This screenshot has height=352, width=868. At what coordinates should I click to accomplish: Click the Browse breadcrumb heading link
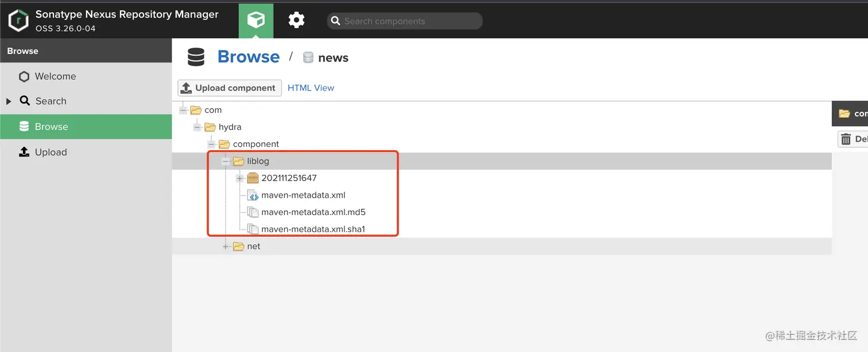(249, 57)
